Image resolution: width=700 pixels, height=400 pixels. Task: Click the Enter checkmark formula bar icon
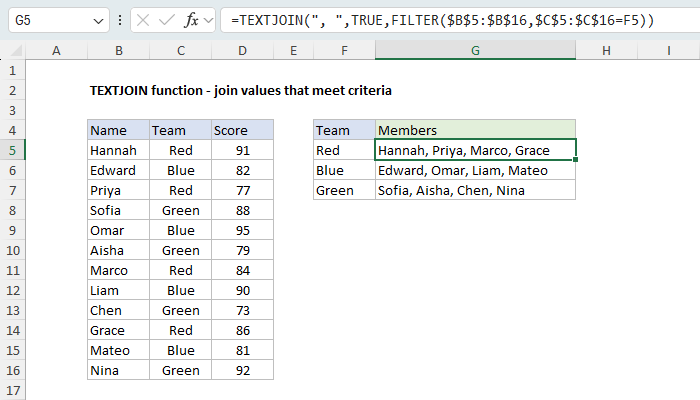[167, 20]
